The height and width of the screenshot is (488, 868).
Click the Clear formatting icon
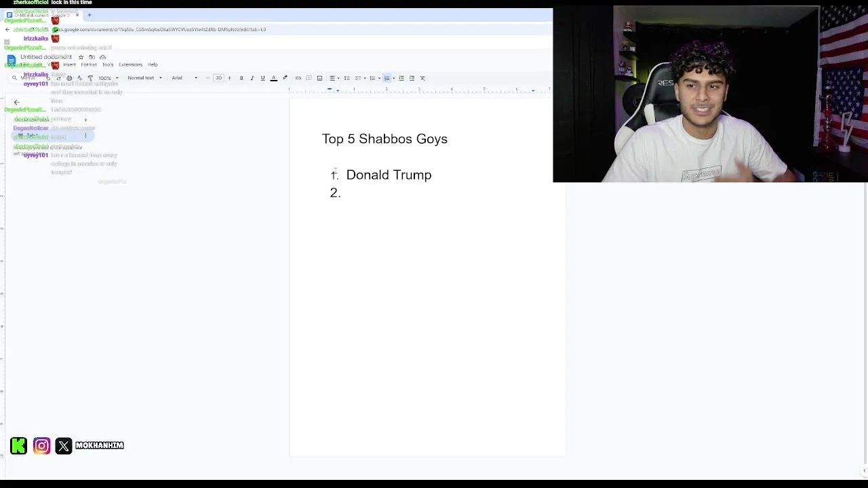[422, 78]
